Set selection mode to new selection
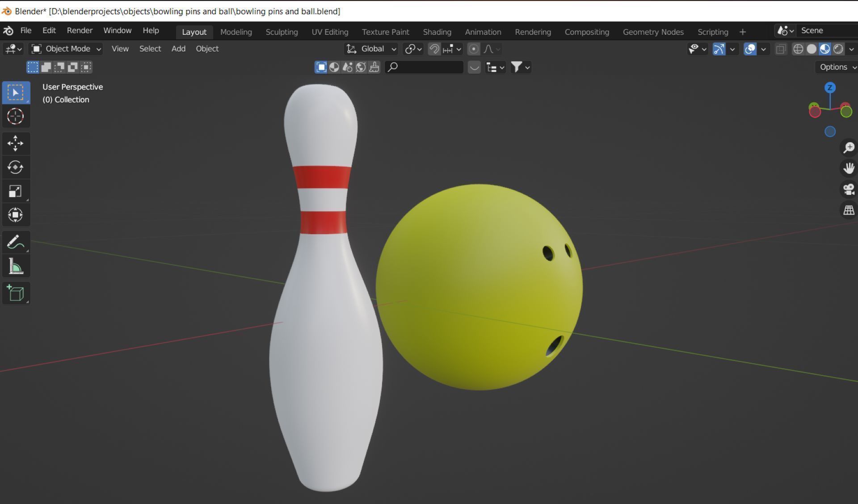858x504 pixels. 33,67
